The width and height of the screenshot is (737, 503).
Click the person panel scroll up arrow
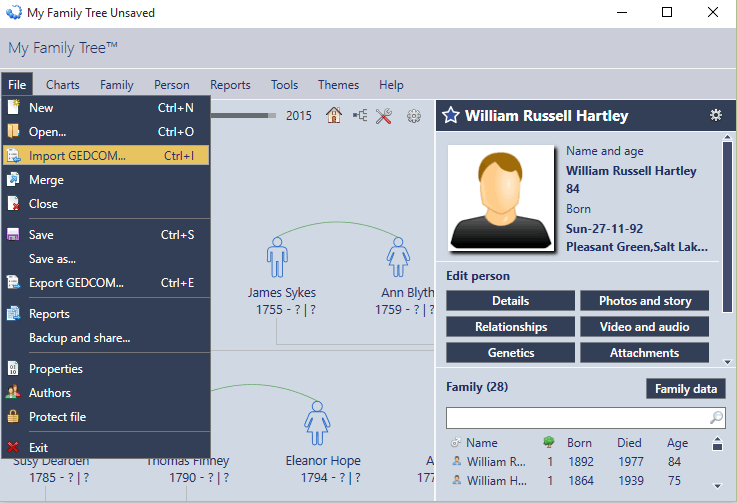727,137
